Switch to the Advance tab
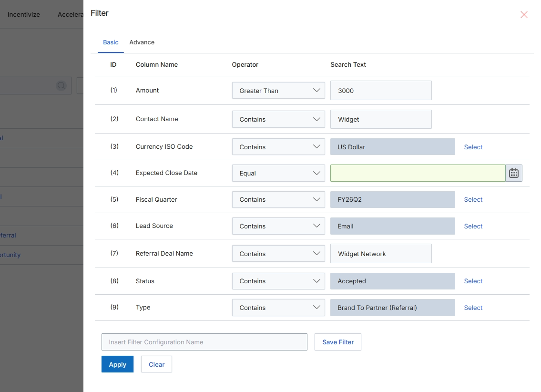 tap(142, 42)
